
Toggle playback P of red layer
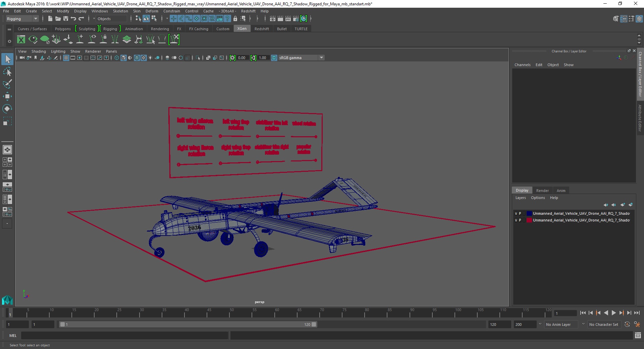coord(520,220)
